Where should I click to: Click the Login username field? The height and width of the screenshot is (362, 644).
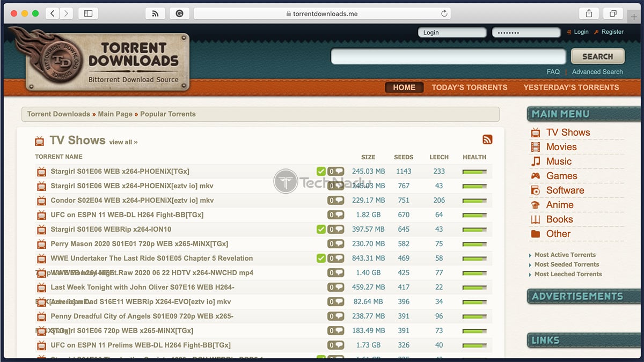(452, 32)
